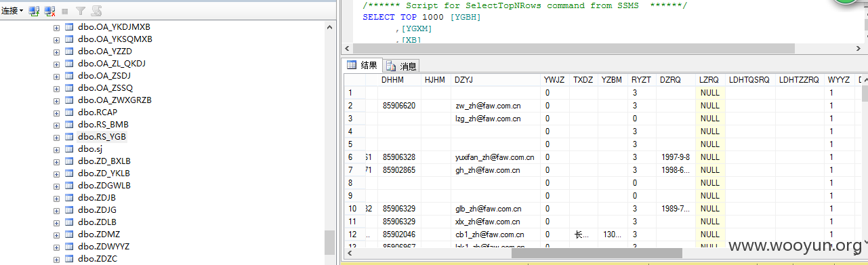Select results row header 2

pos(354,106)
